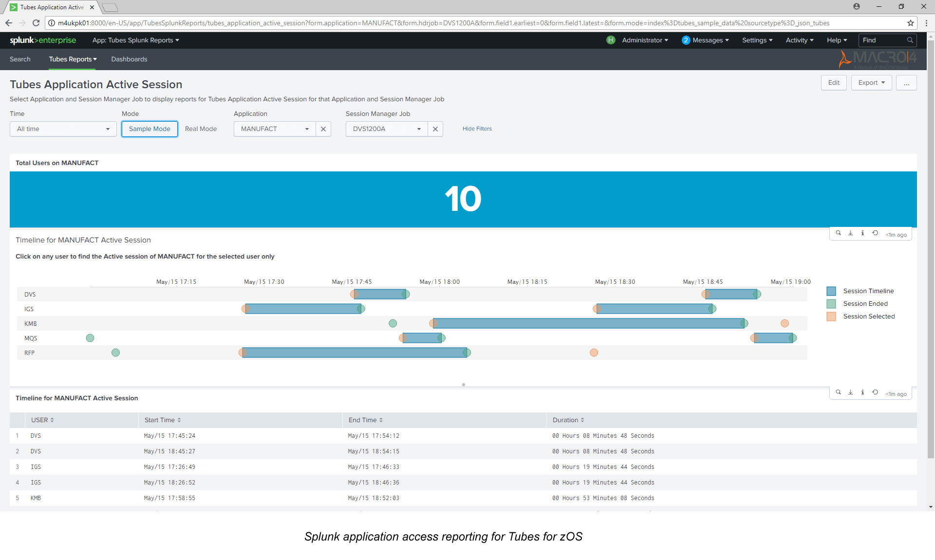Click the Session Ended legend color swatch
Image resolution: width=935 pixels, height=560 pixels.
point(830,303)
